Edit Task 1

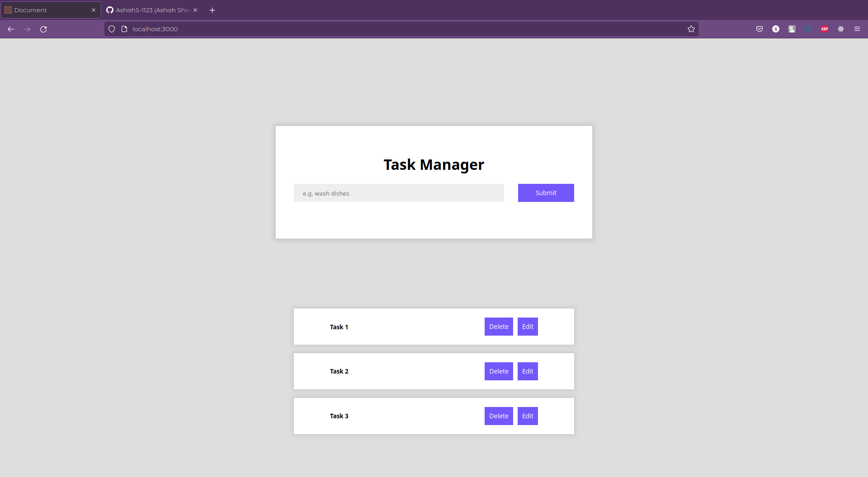pos(528,326)
